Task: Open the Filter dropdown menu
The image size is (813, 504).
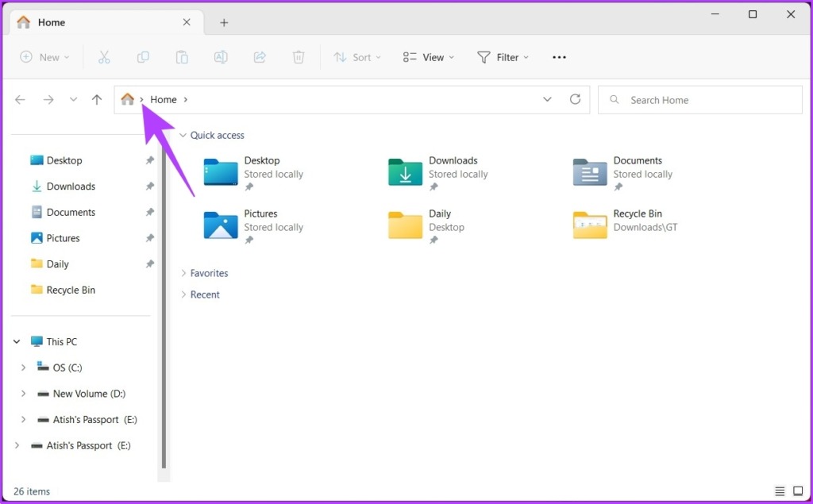Action: [503, 57]
